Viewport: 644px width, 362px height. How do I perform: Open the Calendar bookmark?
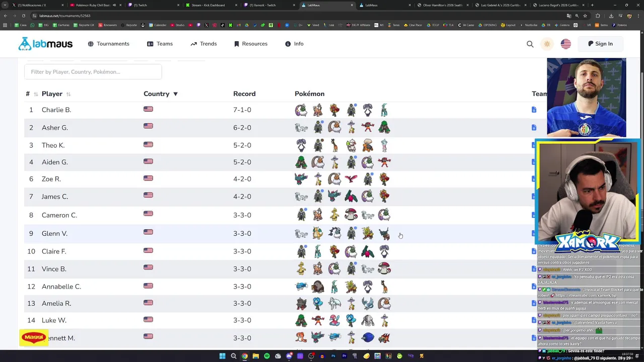coord(157,25)
